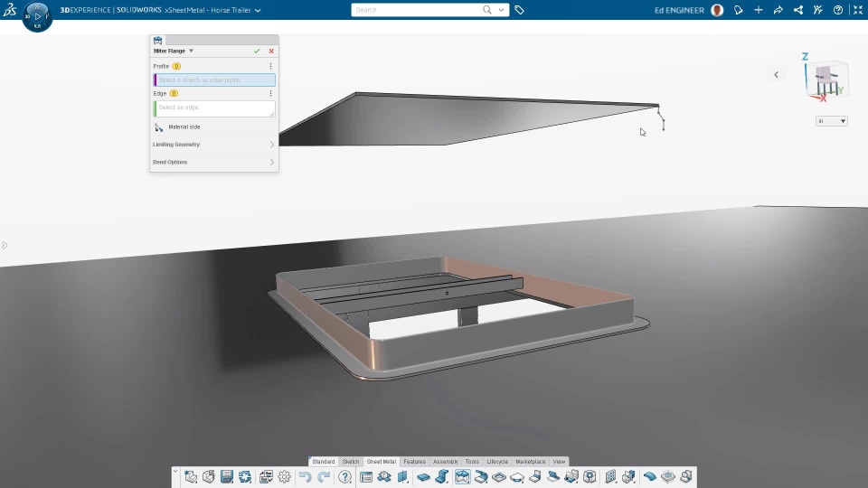Toggle Material side direction
The image size is (868, 488).
159,127
